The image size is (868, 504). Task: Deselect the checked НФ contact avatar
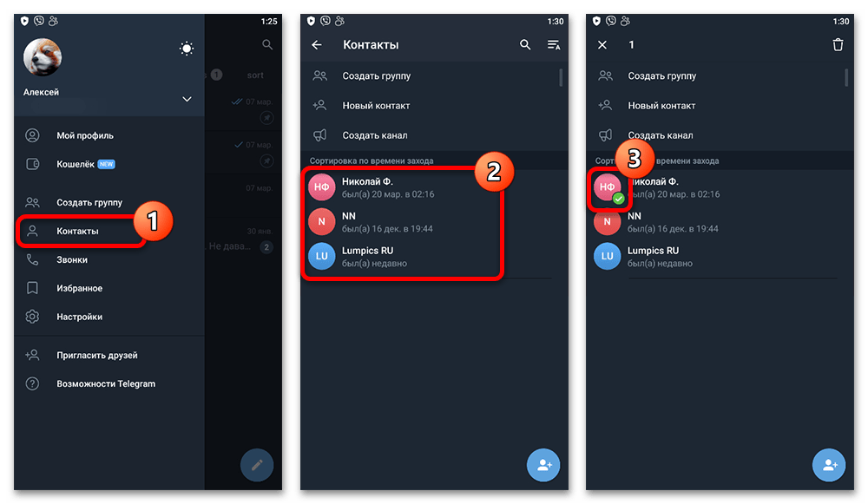click(x=608, y=187)
